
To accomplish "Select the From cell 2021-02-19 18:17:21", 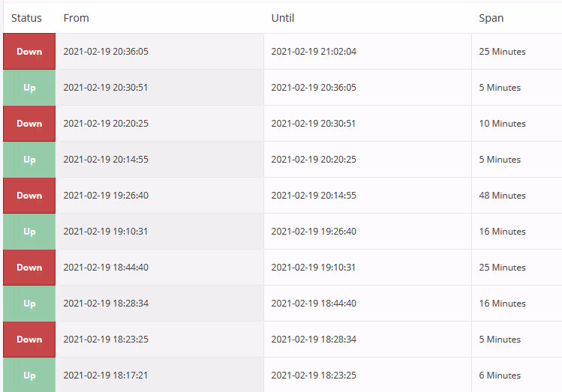I will coord(106,376).
